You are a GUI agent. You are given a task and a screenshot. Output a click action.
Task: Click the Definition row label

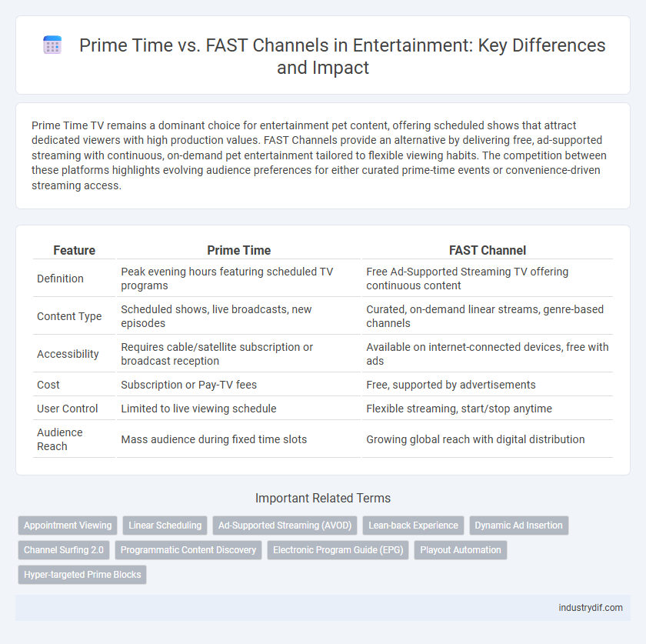click(x=60, y=279)
